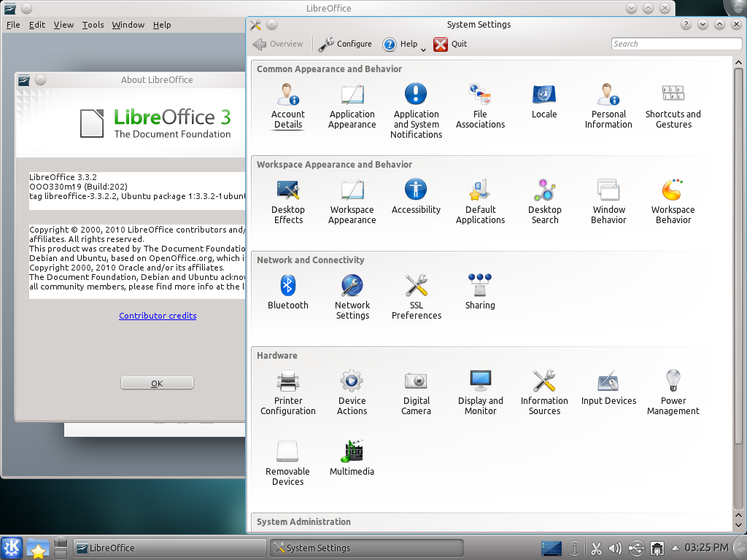
Task: Click the panel clock 03:25 PM
Action: [x=706, y=548]
